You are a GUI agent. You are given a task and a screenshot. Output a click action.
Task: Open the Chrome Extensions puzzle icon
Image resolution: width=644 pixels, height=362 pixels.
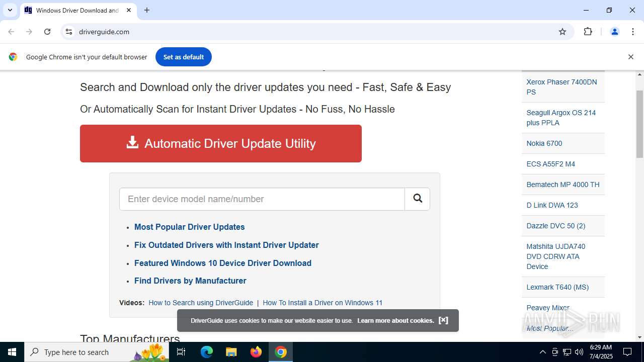[x=588, y=32]
